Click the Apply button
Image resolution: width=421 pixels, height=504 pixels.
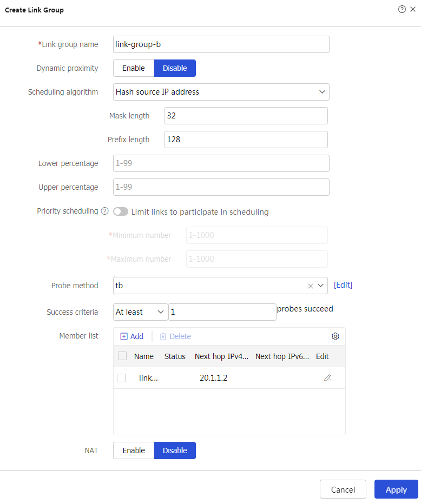point(396,489)
